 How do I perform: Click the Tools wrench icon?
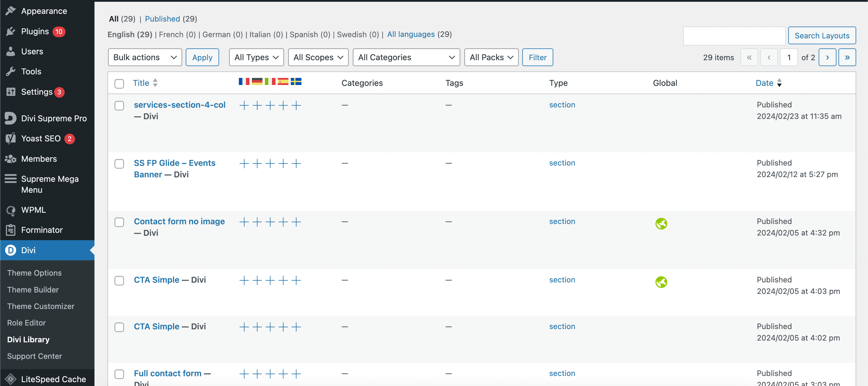(11, 71)
